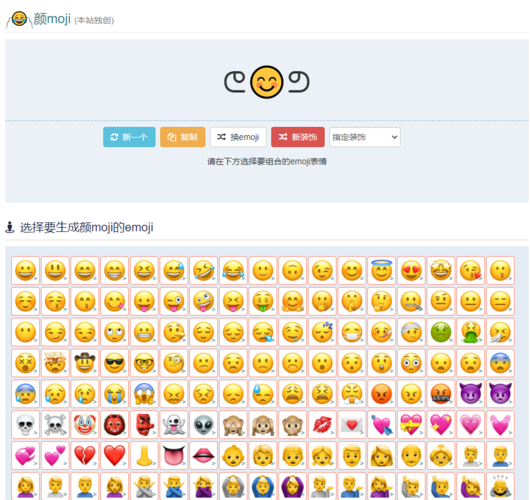Pick the tears of joy emoji
The width and height of the screenshot is (530, 500).
click(233, 270)
